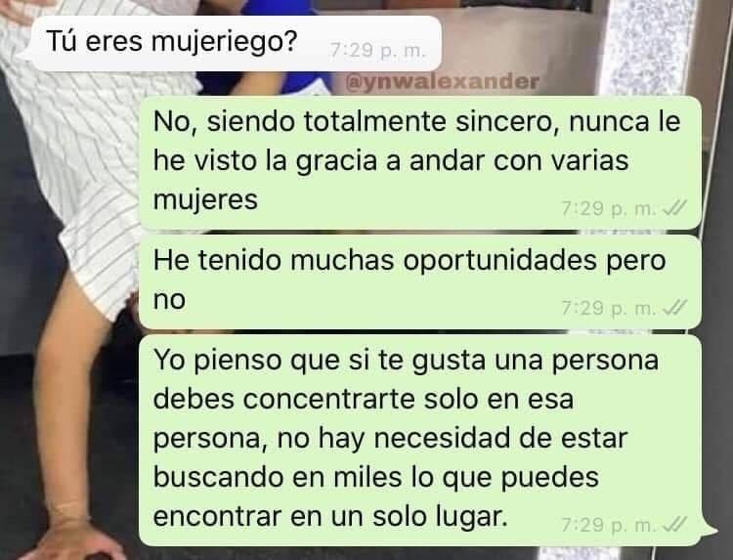Tap the word 'oportunidades' in the second reply
The width and height of the screenshot is (733, 560).
click(499, 261)
